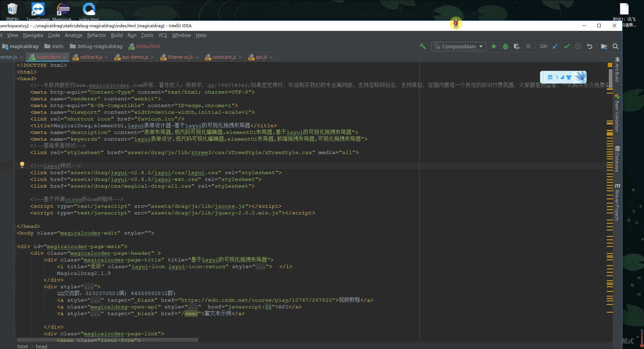Viewport: 644px width, 349px height.
Task: Click the bottom 'head' breadcrumb
Action: pyautogui.click(x=41, y=346)
